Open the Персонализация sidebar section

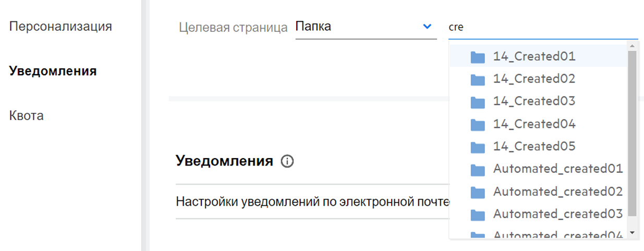click(x=60, y=26)
